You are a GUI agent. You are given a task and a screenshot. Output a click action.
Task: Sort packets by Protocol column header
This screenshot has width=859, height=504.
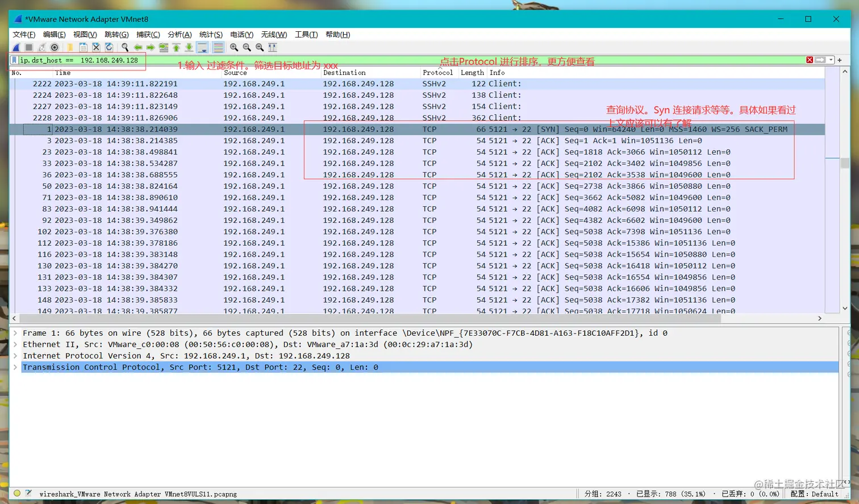[x=440, y=73]
